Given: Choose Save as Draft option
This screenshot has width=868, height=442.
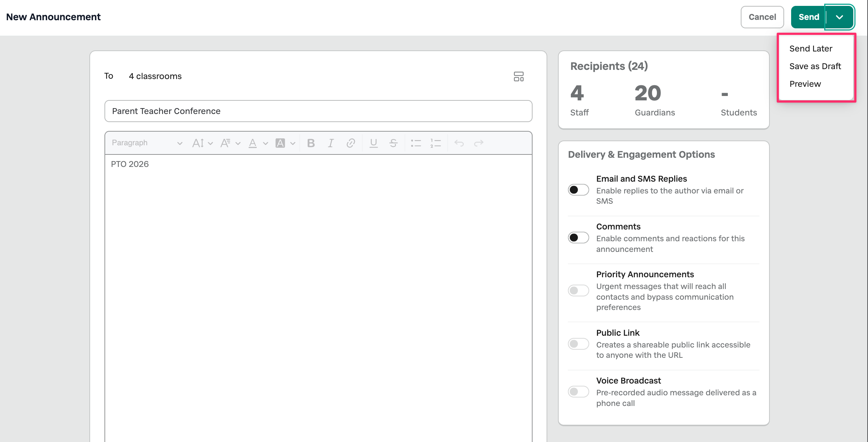Looking at the screenshot, I should pos(815,66).
